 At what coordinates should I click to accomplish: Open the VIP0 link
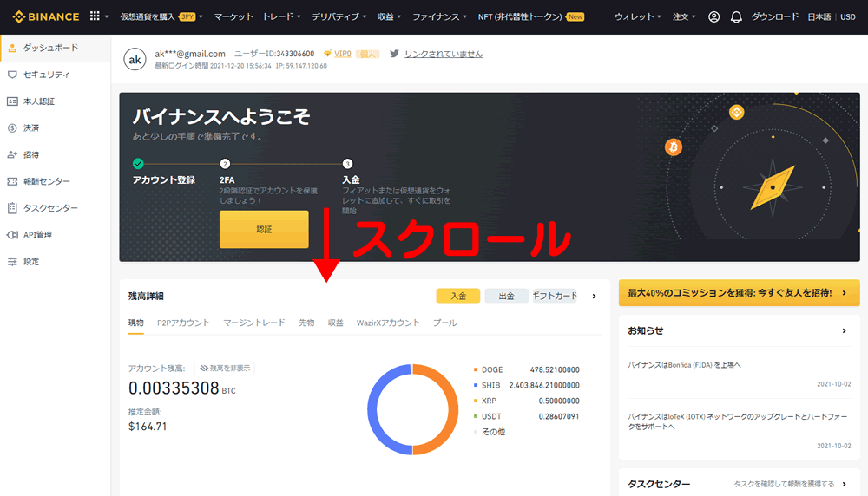pos(343,54)
